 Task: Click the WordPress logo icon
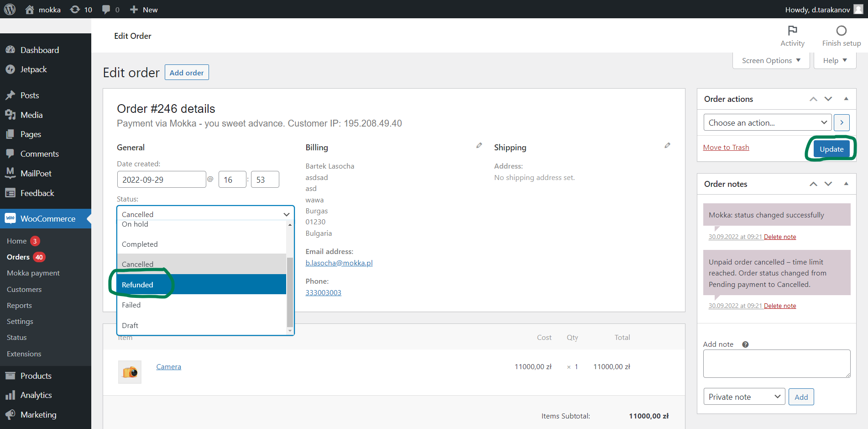click(x=10, y=10)
